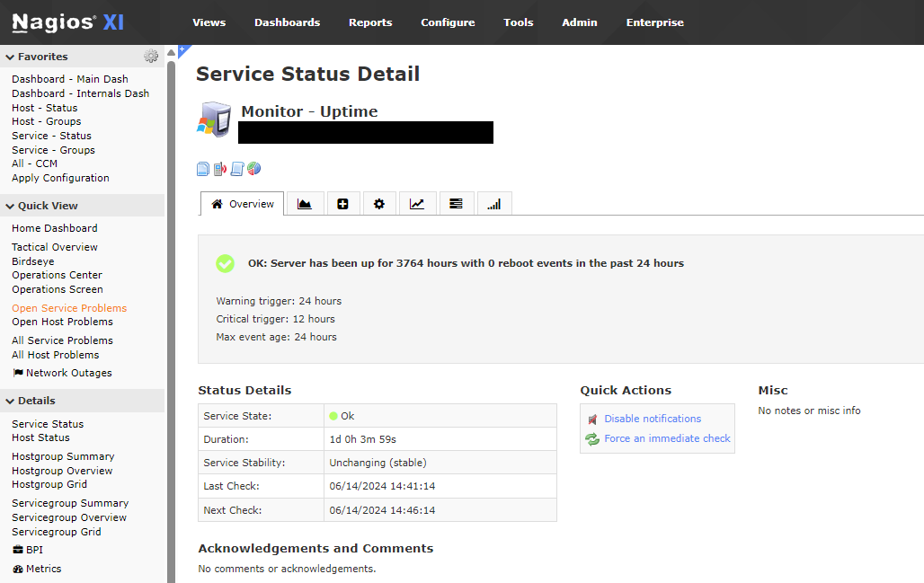Open Service - Groups favorite
924x583 pixels.
[x=53, y=150]
